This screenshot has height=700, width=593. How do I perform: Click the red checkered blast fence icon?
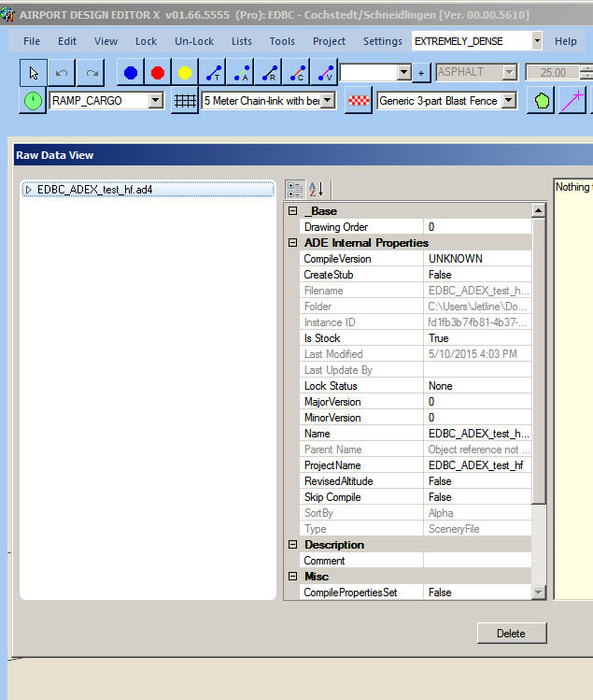359,101
